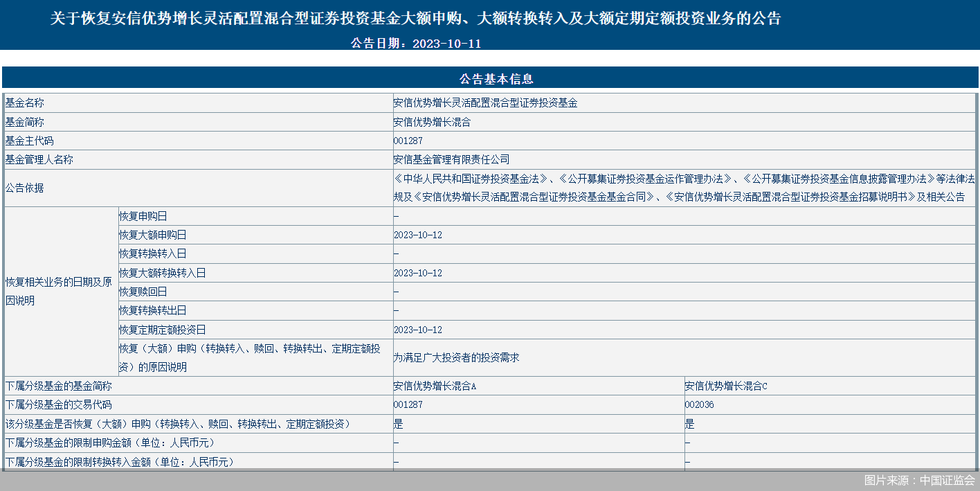This screenshot has width=980, height=491.
Task: Click date 2023-10-12 in 恢复定期定额投资日 row
Action: (x=418, y=330)
